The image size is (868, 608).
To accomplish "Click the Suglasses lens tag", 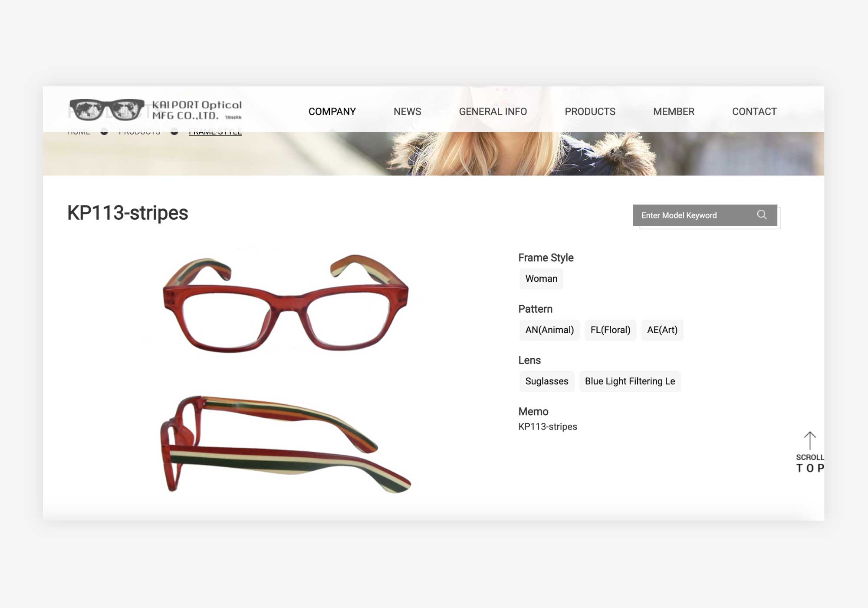I will tap(547, 381).
